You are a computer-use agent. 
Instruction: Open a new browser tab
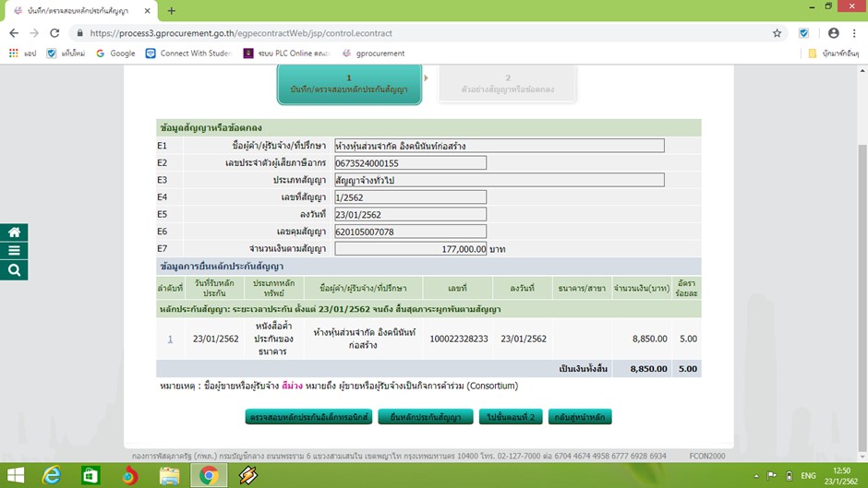click(172, 10)
